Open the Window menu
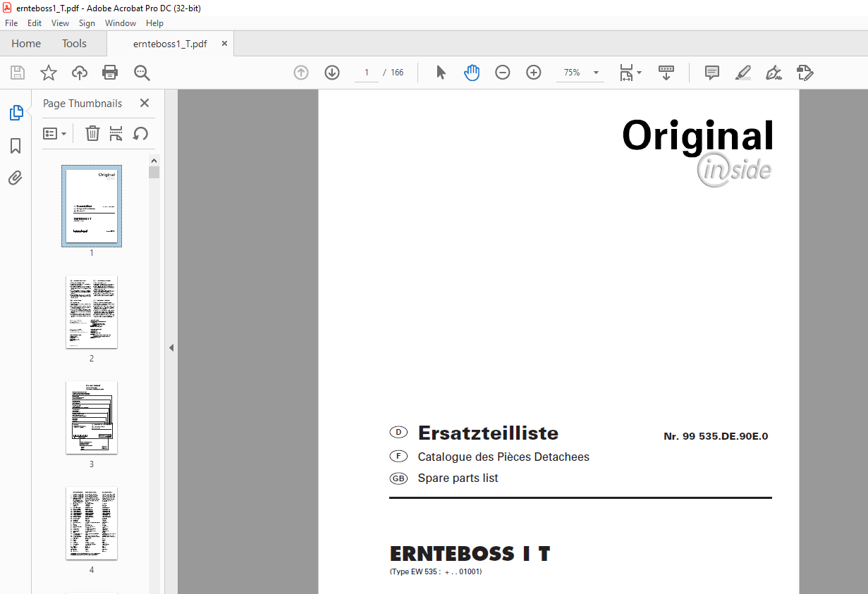Image resolution: width=868 pixels, height=594 pixels. click(x=121, y=23)
